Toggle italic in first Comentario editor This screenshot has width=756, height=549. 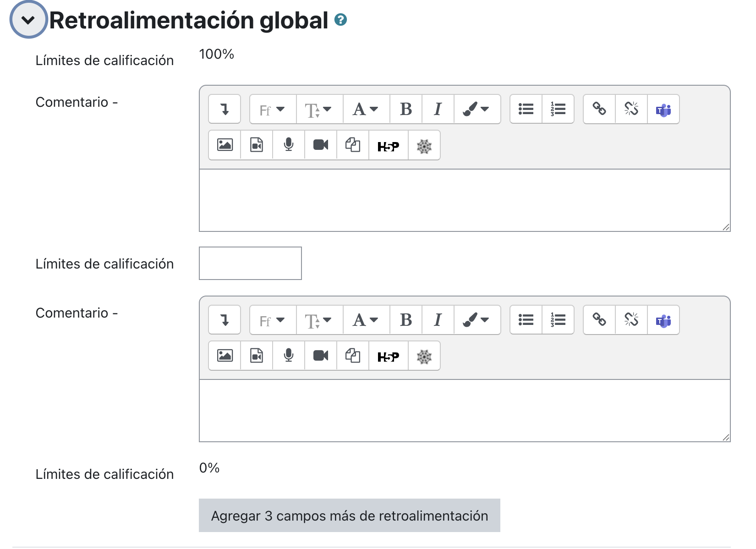[x=438, y=109]
